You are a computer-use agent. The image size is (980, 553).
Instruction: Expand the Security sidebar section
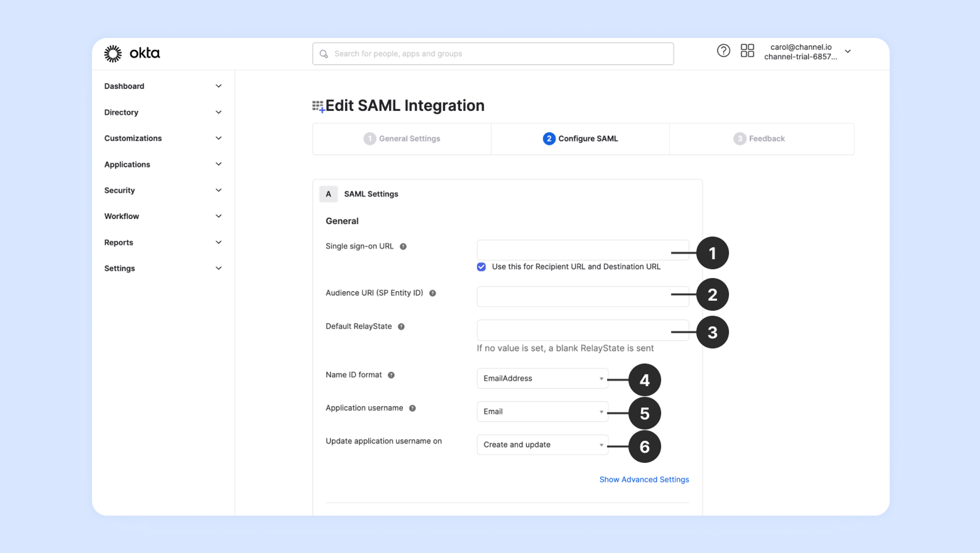(163, 190)
